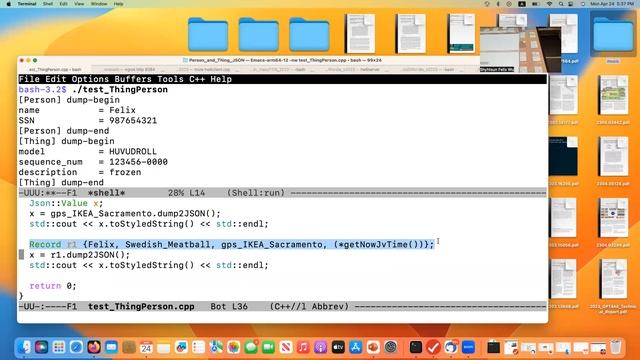Launch Siri from the dock
This screenshot has height=360, width=640.
41,347
